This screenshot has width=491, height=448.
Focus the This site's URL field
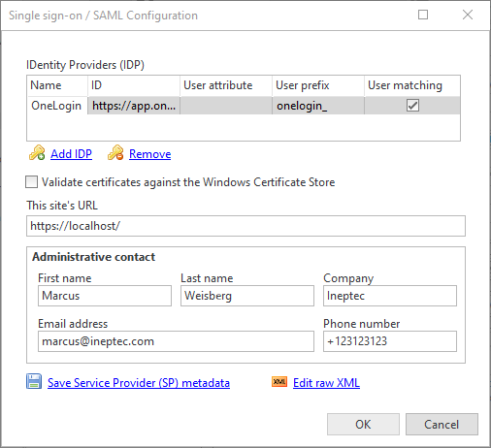pos(245,226)
